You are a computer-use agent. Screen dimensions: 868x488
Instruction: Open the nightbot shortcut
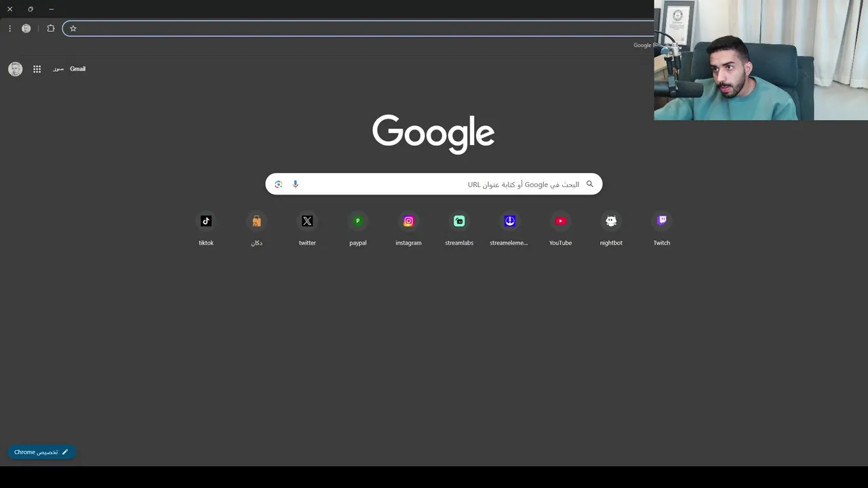611,229
